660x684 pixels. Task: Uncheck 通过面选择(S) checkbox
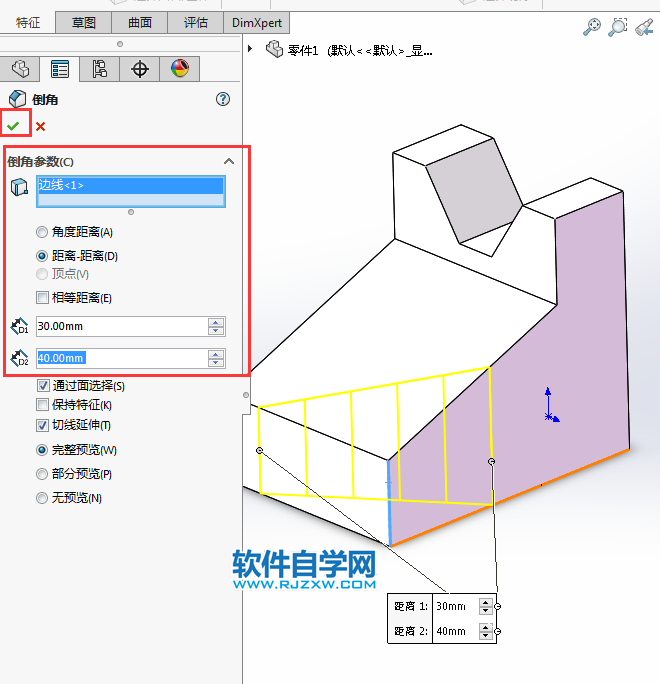pos(43,386)
